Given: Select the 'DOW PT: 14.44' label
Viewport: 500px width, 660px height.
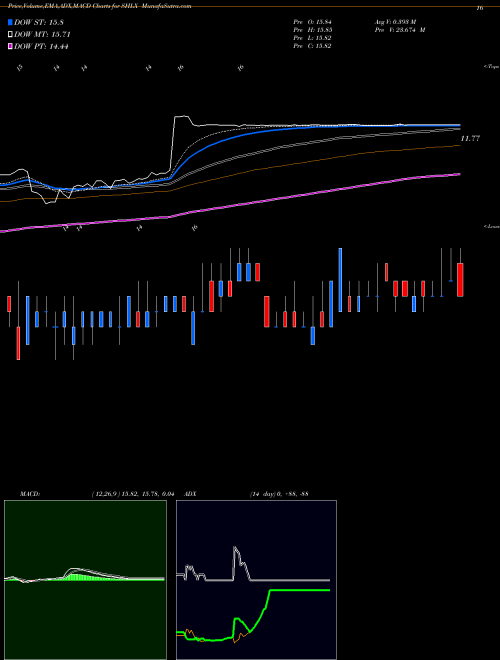Looking at the screenshot, I should (x=41, y=47).
